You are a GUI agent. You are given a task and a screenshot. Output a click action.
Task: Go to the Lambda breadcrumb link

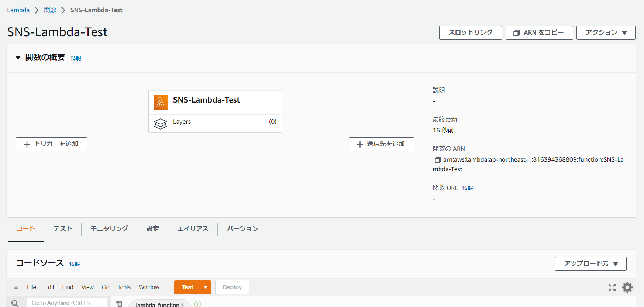pos(18,10)
